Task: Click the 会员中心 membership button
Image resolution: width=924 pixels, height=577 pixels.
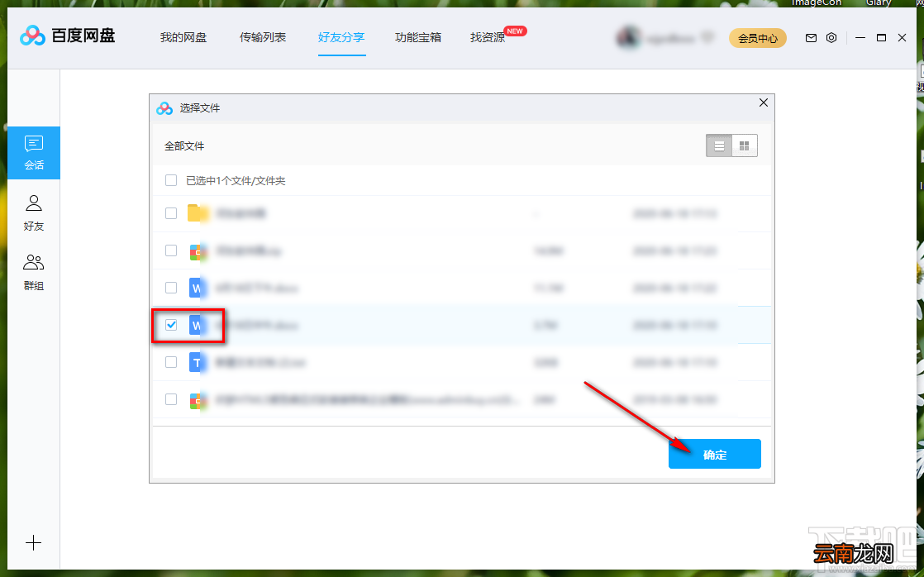Action: point(758,38)
